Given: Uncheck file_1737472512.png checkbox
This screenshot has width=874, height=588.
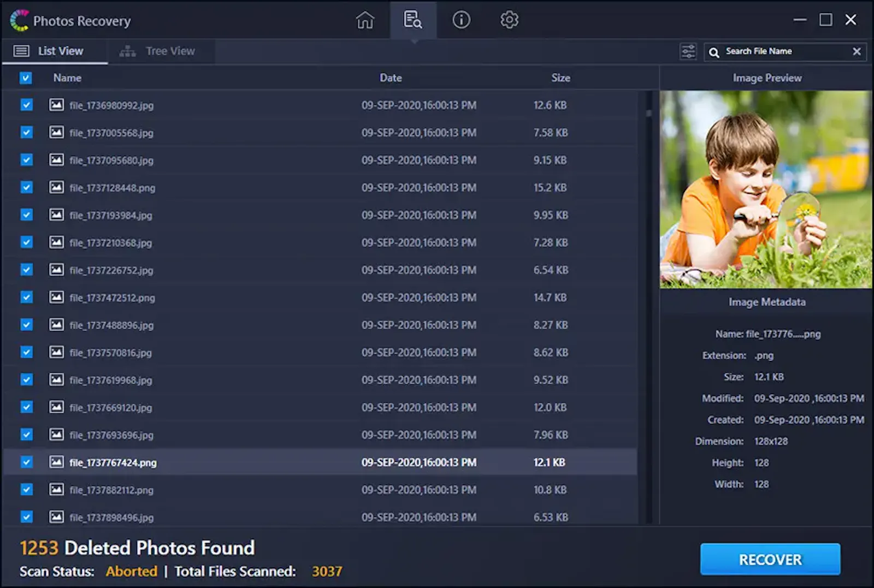Looking at the screenshot, I should (x=26, y=297).
